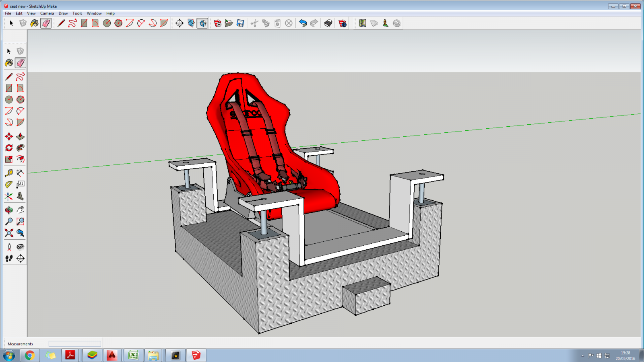Select the Move tool
Image resolution: width=644 pixels, height=362 pixels.
coord(9,137)
